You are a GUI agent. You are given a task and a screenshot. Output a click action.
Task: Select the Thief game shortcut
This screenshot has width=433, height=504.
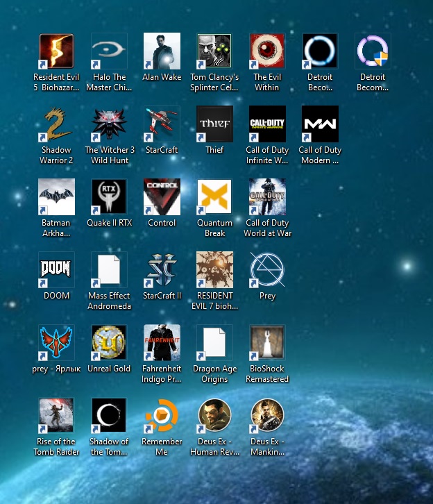point(214,124)
